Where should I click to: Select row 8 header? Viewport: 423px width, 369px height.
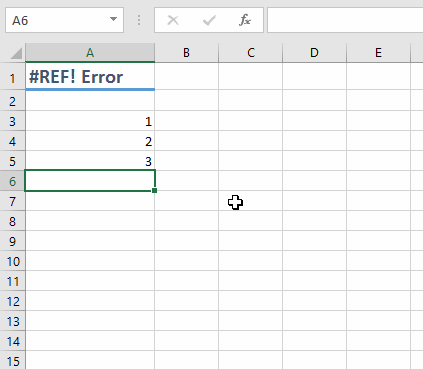click(13, 221)
